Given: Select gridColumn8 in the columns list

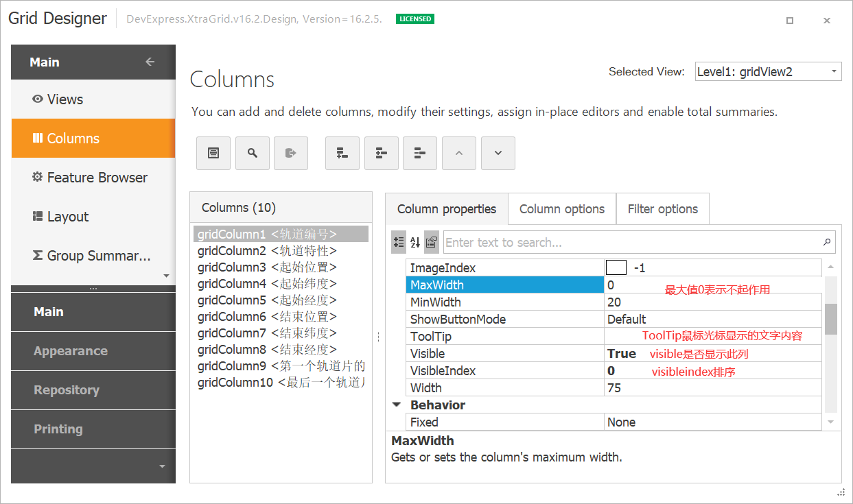Looking at the screenshot, I should coord(281,349).
